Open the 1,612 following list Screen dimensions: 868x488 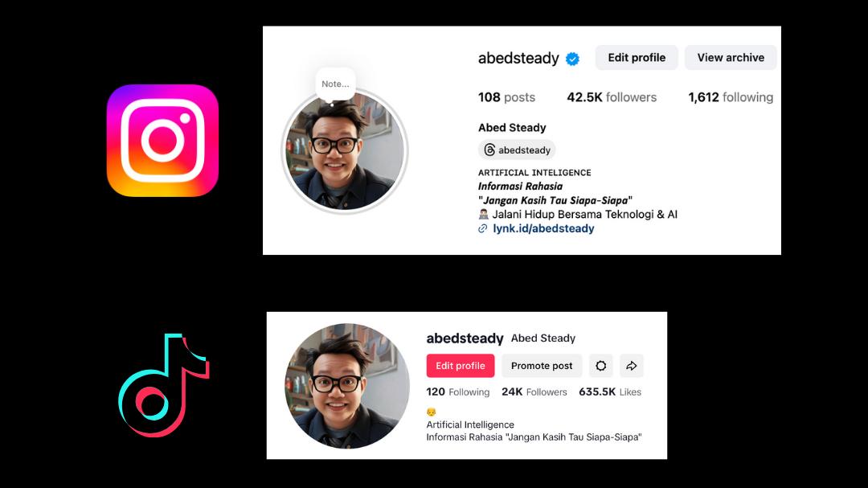click(731, 97)
